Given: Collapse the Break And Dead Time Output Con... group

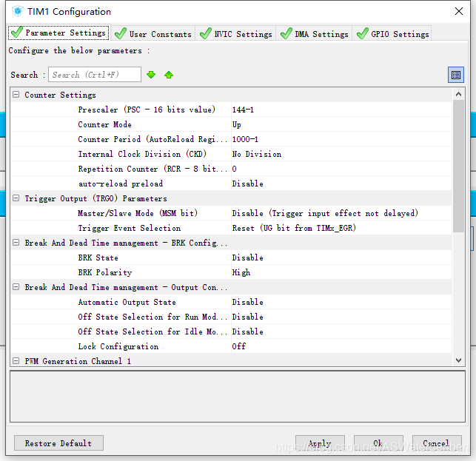Looking at the screenshot, I should point(16,287).
